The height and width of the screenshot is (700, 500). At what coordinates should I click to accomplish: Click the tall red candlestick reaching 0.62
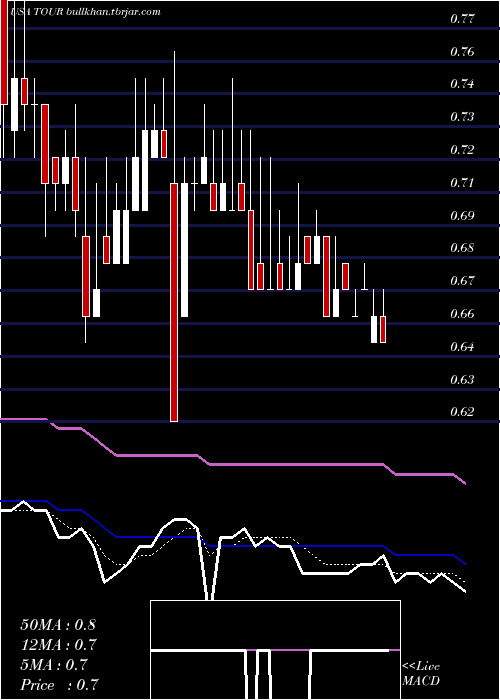[174, 302]
